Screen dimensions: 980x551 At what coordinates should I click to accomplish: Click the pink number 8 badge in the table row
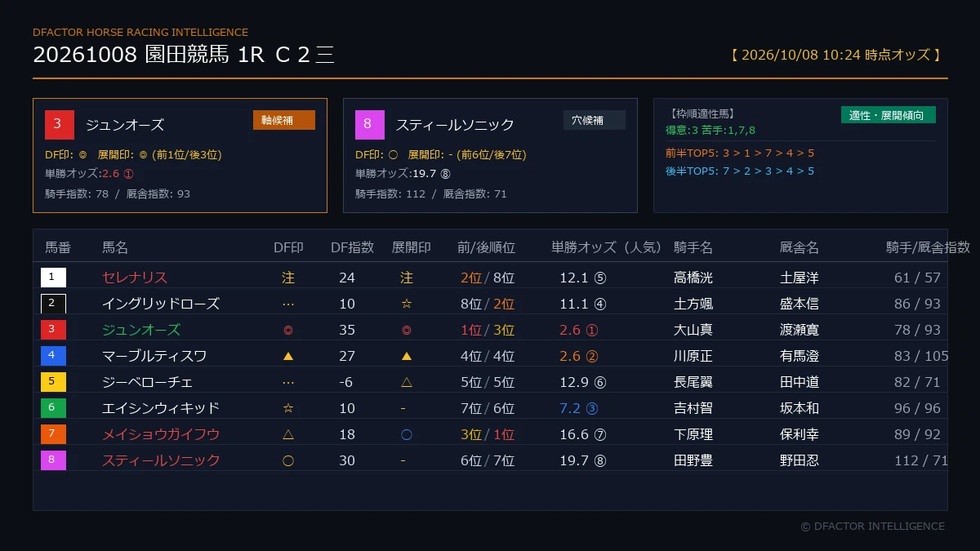pyautogui.click(x=53, y=460)
